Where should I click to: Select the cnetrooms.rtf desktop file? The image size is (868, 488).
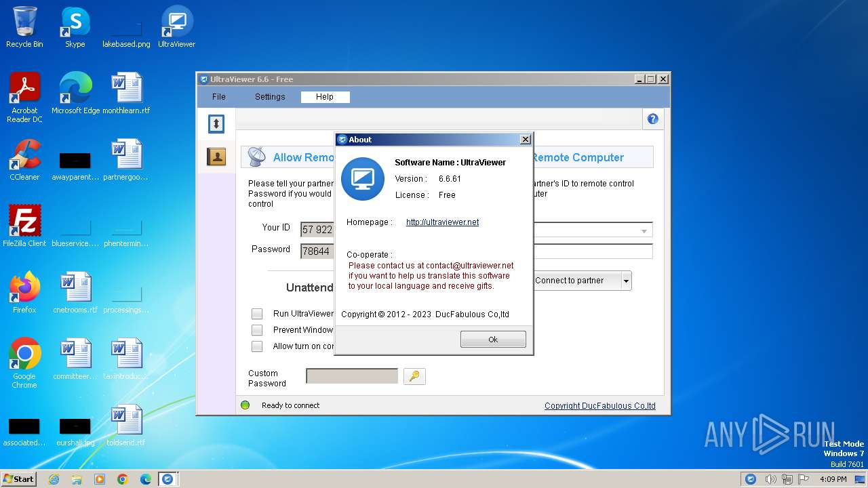[x=75, y=293]
